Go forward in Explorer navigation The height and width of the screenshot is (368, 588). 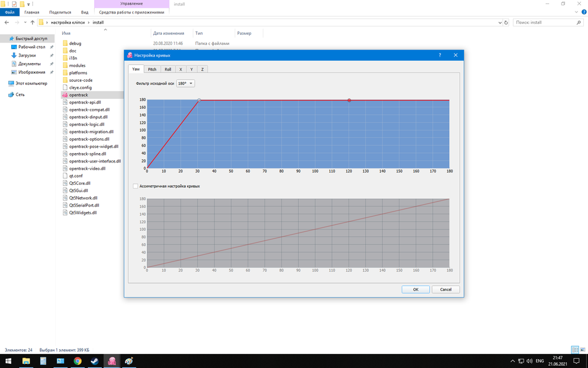17,22
